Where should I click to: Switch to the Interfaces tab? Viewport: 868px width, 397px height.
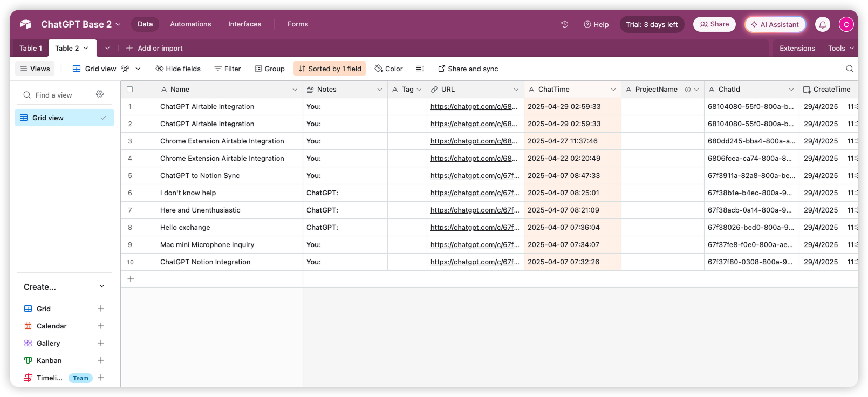pyautogui.click(x=244, y=24)
